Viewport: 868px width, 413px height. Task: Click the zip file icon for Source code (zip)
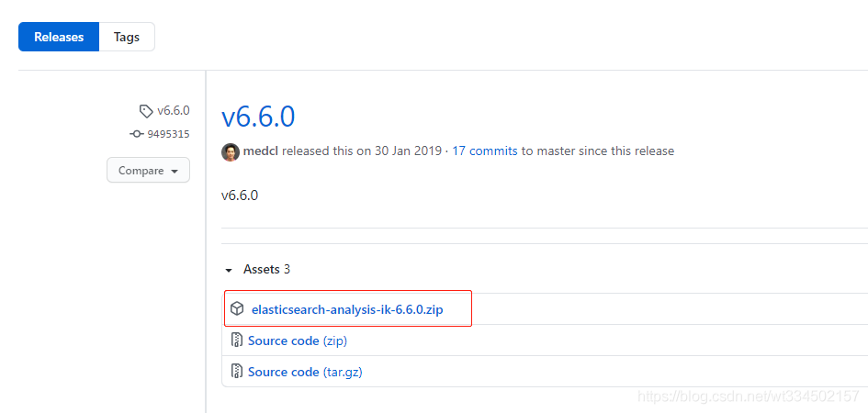tap(237, 340)
